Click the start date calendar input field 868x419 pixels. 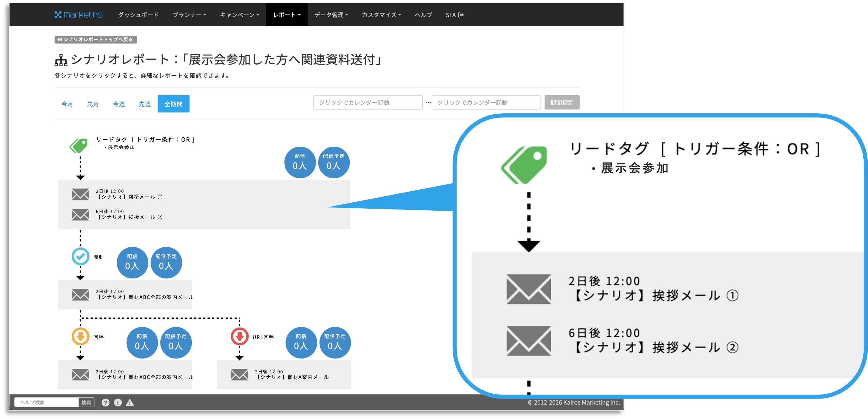point(368,103)
